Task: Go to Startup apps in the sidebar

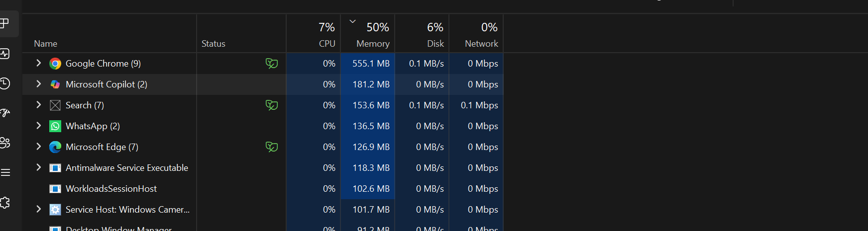Action: coord(5,113)
